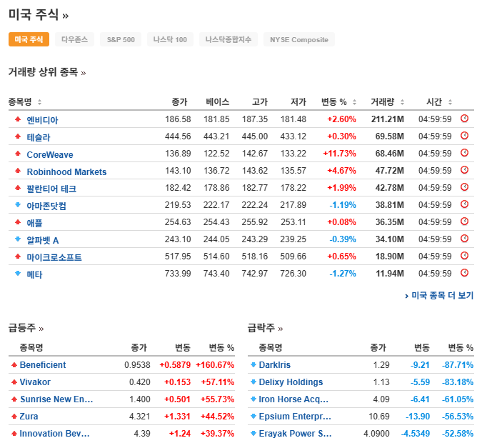
Task: Click the clock icon in CoreWeave row
Action: tap(464, 153)
